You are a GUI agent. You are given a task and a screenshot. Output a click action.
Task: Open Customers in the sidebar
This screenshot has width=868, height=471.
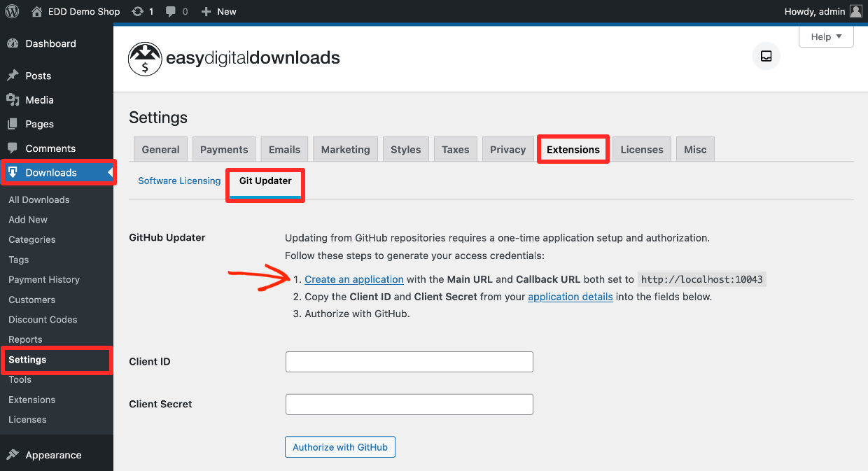pyautogui.click(x=32, y=300)
